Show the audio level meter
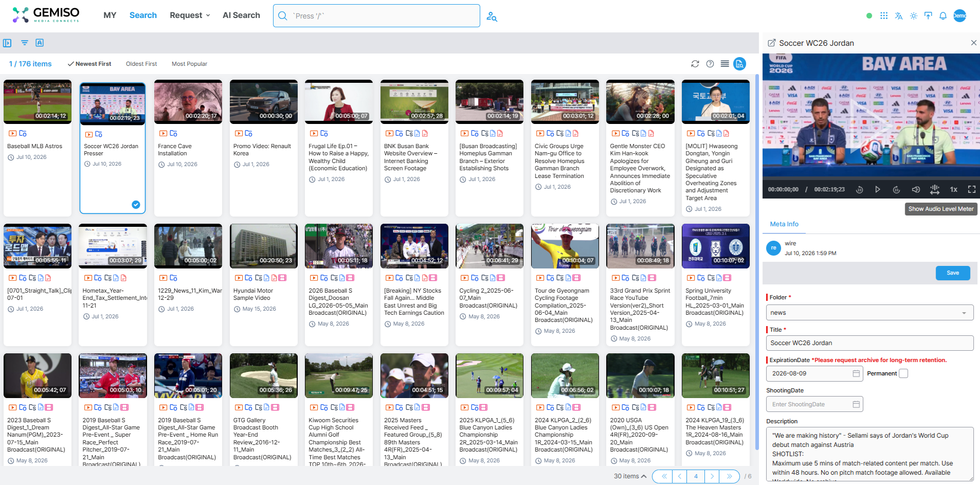Image resolution: width=980 pixels, height=485 pixels. click(935, 189)
